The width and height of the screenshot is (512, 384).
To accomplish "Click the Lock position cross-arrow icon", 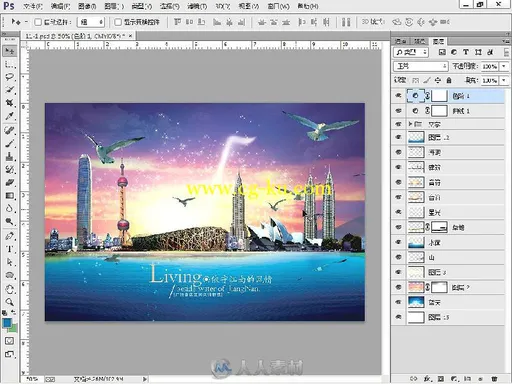I will (x=438, y=80).
